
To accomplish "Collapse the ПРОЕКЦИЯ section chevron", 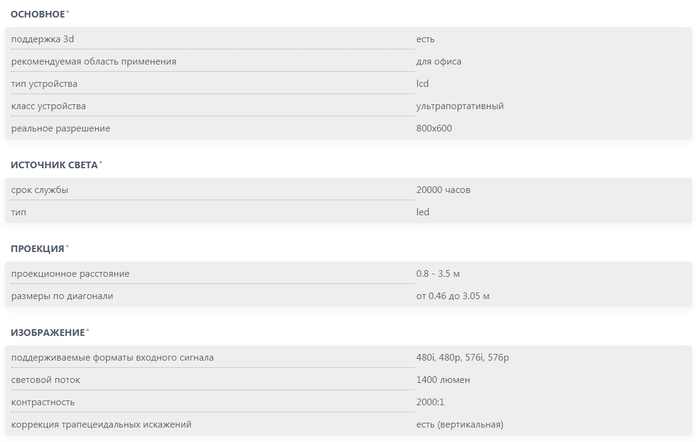I will [68, 246].
